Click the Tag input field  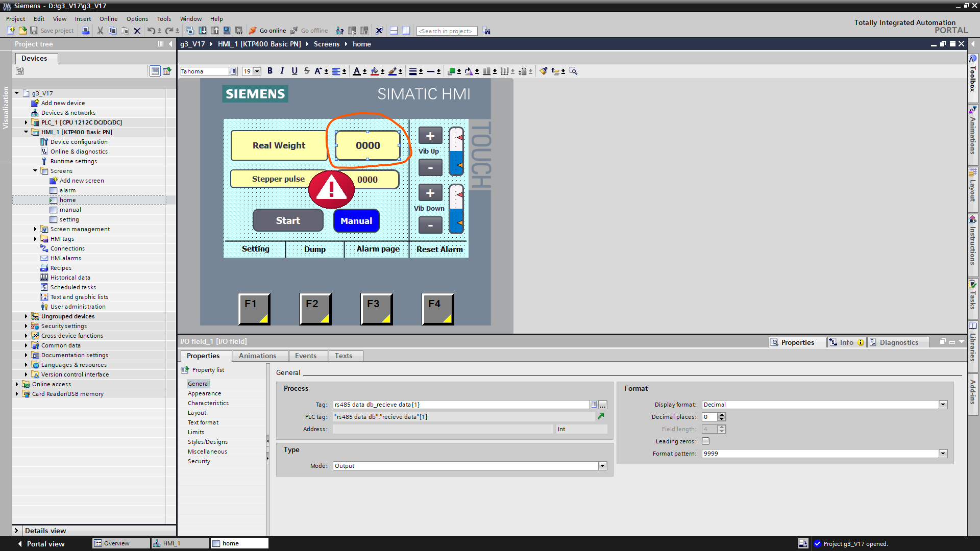click(461, 405)
